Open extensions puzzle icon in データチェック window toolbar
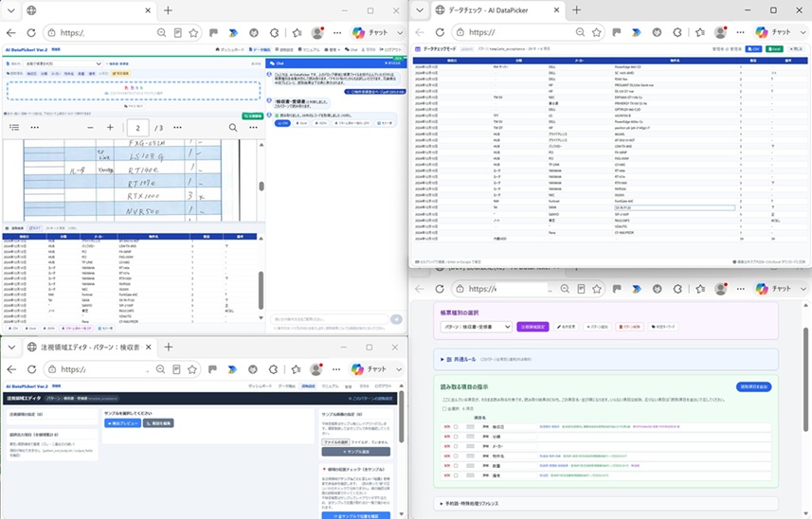 pos(677,32)
